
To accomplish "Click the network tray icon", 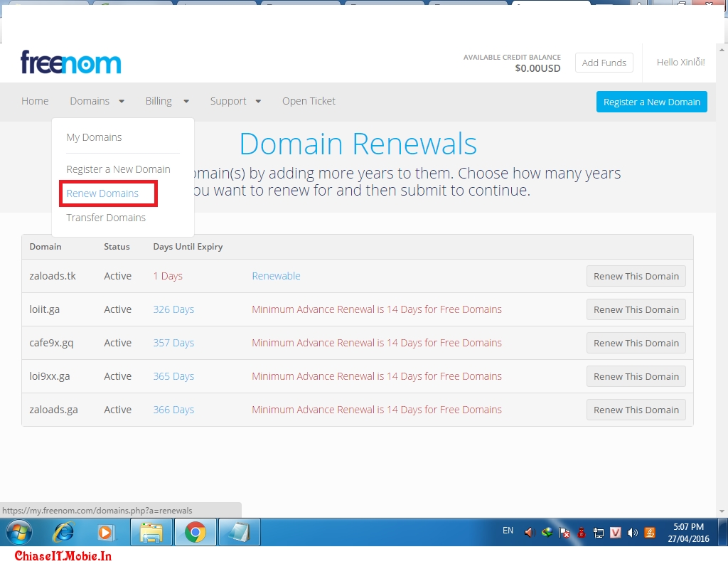I will click(599, 533).
